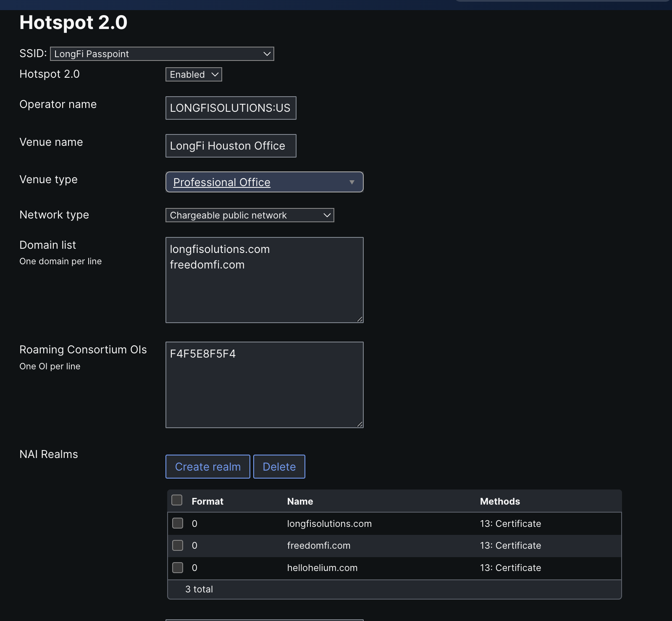The image size is (672, 621).
Task: Toggle the select-all realms header checkbox
Action: (177, 500)
